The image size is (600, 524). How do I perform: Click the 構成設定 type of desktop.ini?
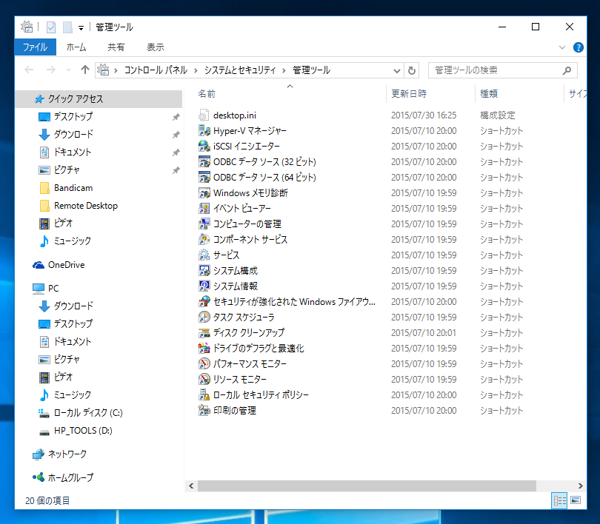pos(497,115)
